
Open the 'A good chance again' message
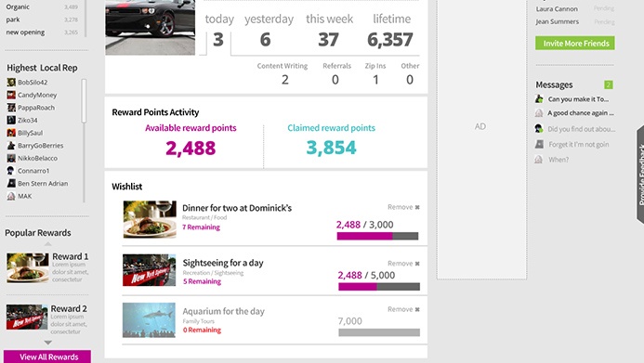(580, 112)
